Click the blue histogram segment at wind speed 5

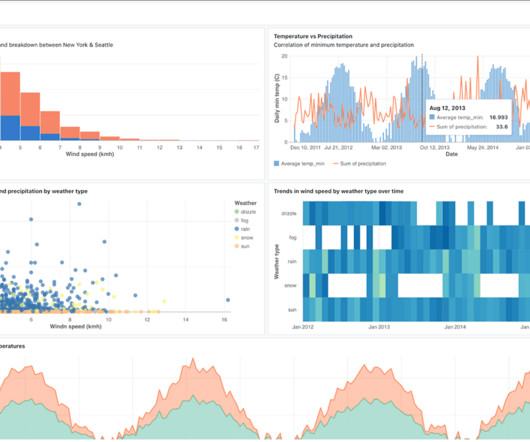30,133
